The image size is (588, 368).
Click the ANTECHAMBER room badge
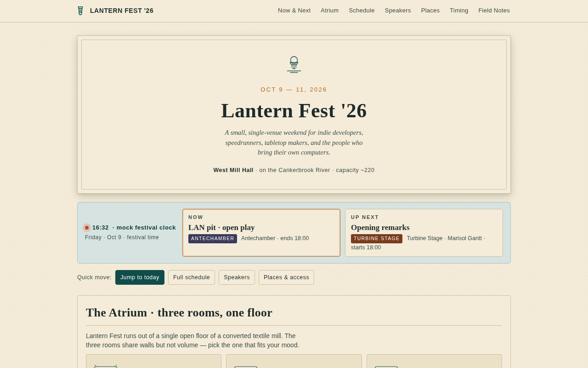[213, 239]
